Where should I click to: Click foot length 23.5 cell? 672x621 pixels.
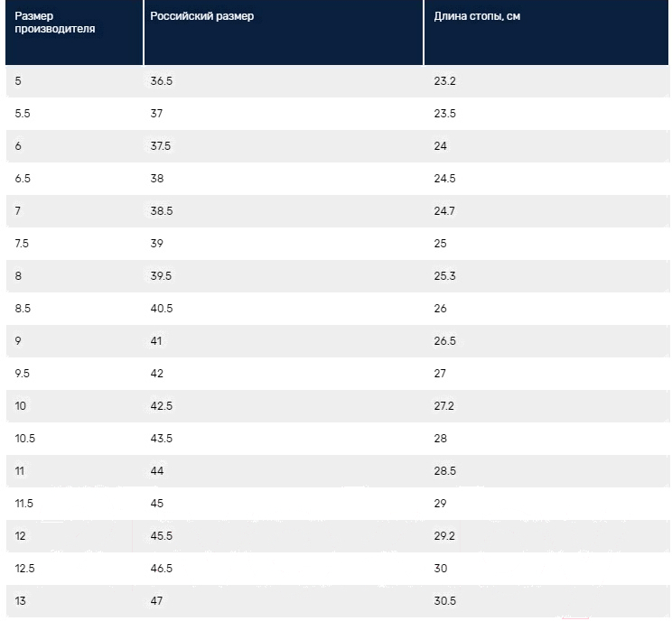pyautogui.click(x=445, y=114)
